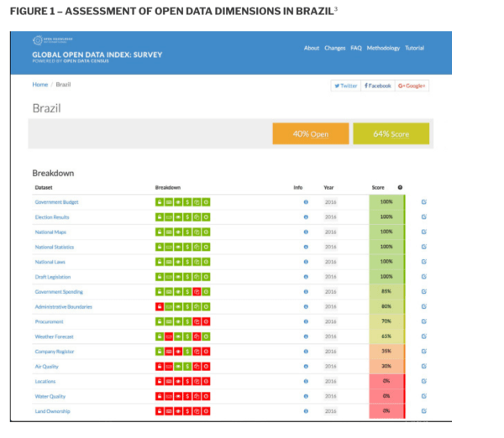This screenshot has width=504, height=438.
Task: Open the About page in top navigation
Action: tap(312, 48)
